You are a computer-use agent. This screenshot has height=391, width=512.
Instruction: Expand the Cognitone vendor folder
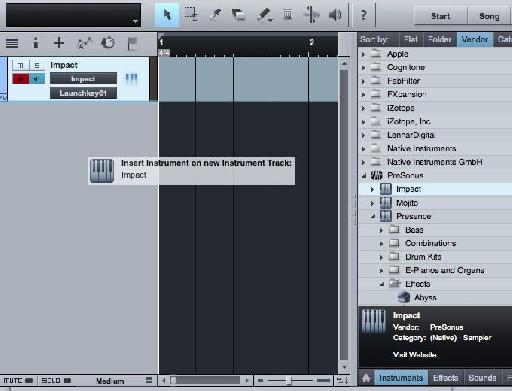point(364,68)
